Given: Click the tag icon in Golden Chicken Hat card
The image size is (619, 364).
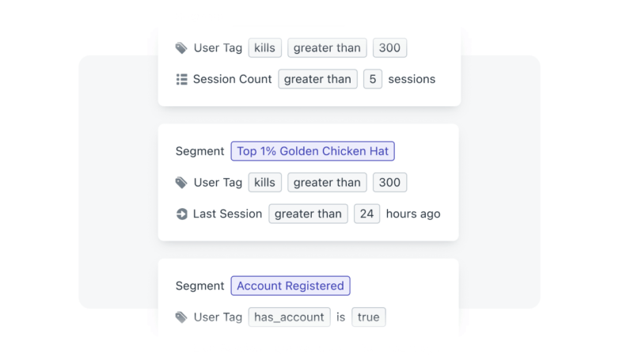Looking at the screenshot, I should pos(181,183).
